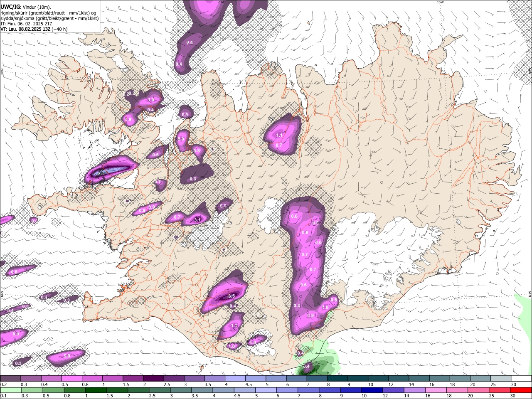
Task: Click the '30' label in the upper legend row
Action: (514, 384)
